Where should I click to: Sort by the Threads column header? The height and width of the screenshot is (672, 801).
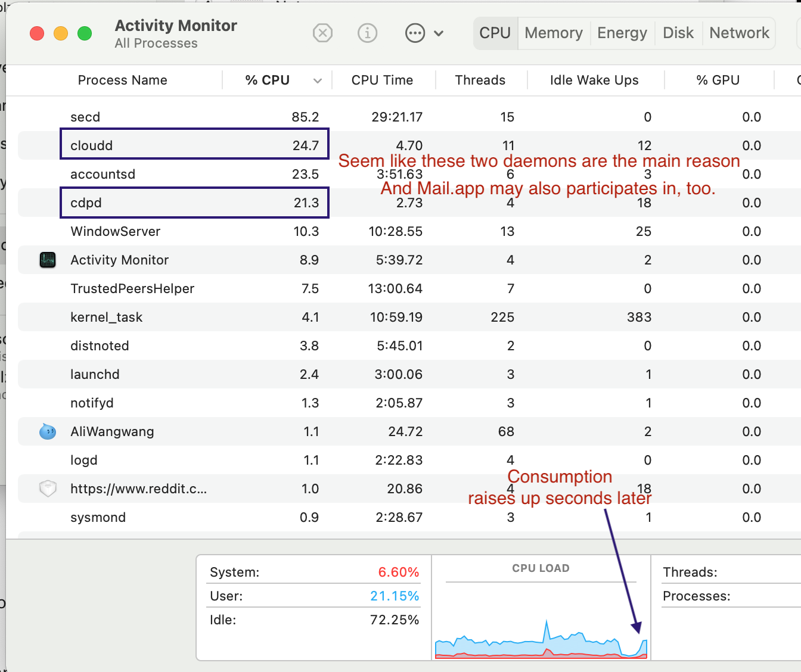coord(480,80)
